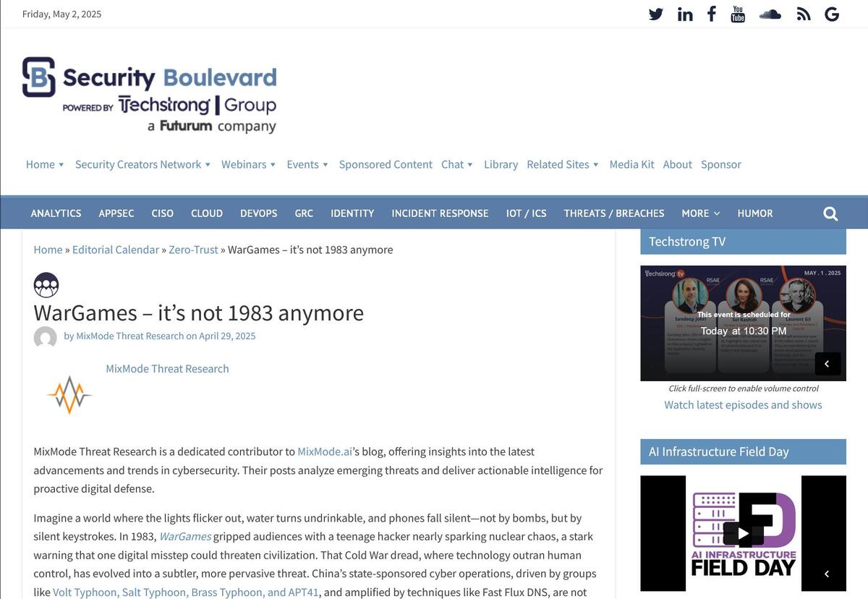Expand the MORE category dropdown
The image size is (868, 599).
coord(700,213)
